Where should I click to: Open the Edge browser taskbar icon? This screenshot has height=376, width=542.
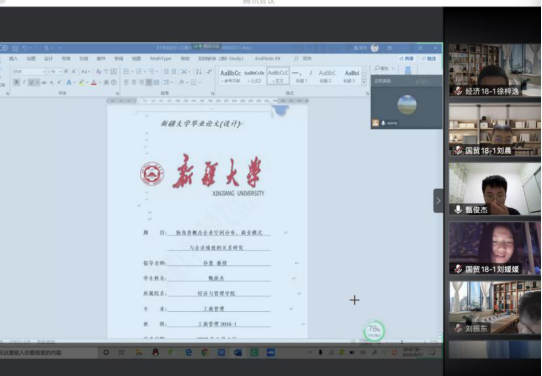point(188,352)
